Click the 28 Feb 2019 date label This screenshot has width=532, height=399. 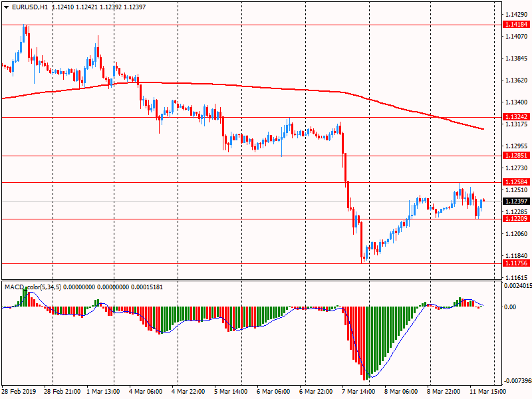click(19, 391)
